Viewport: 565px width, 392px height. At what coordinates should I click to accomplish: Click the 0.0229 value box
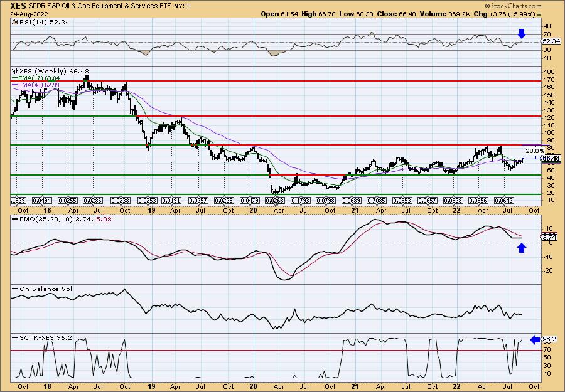(x=224, y=200)
